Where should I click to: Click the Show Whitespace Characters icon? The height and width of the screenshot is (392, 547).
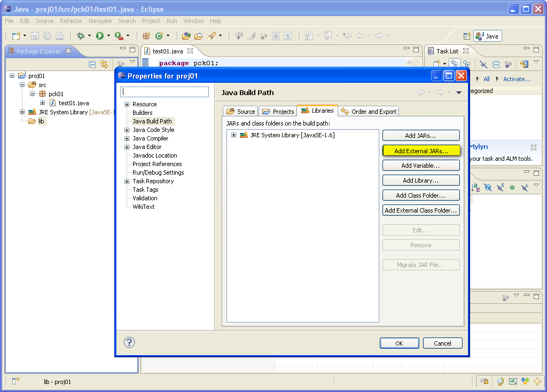tap(288, 36)
